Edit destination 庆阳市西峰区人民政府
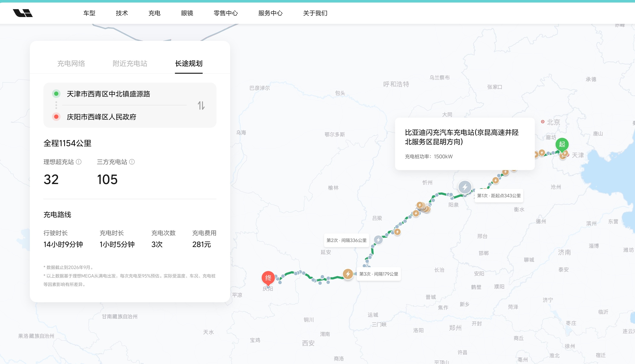Viewport: 635px width, 364px height. point(101,117)
